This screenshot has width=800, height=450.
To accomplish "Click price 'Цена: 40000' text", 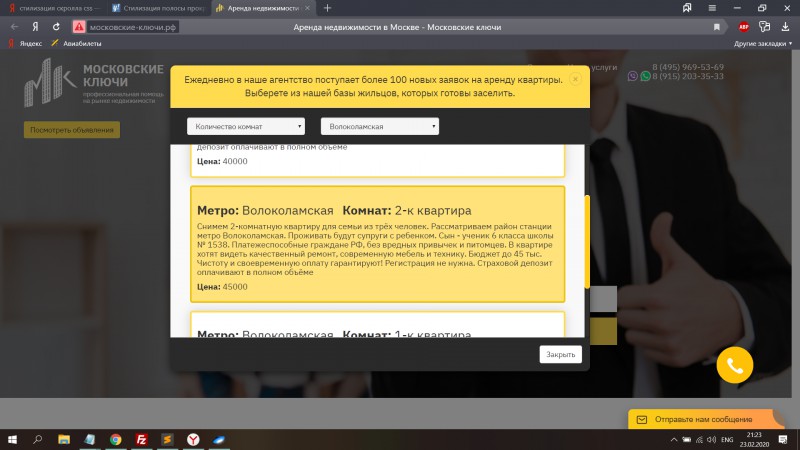I will 222,161.
